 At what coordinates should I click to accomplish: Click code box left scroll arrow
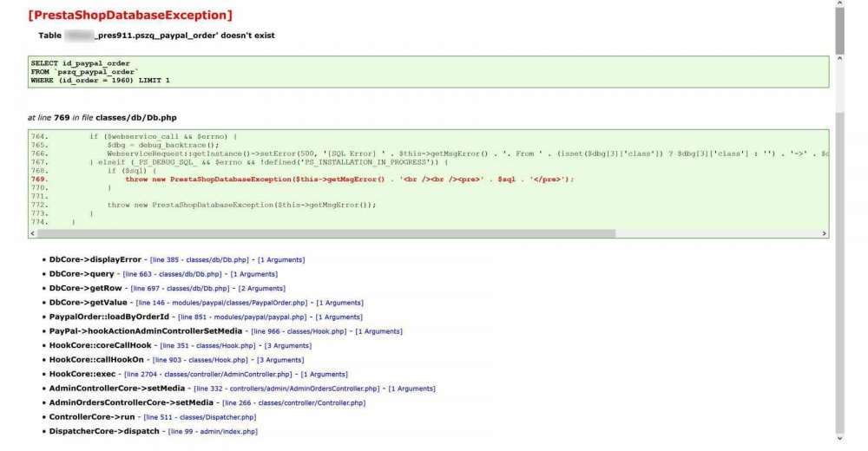[33, 233]
